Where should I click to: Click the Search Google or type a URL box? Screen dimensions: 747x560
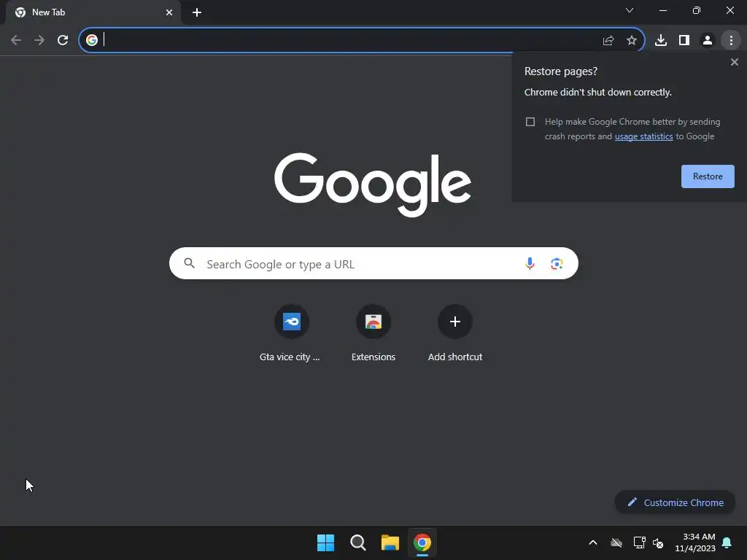373,263
